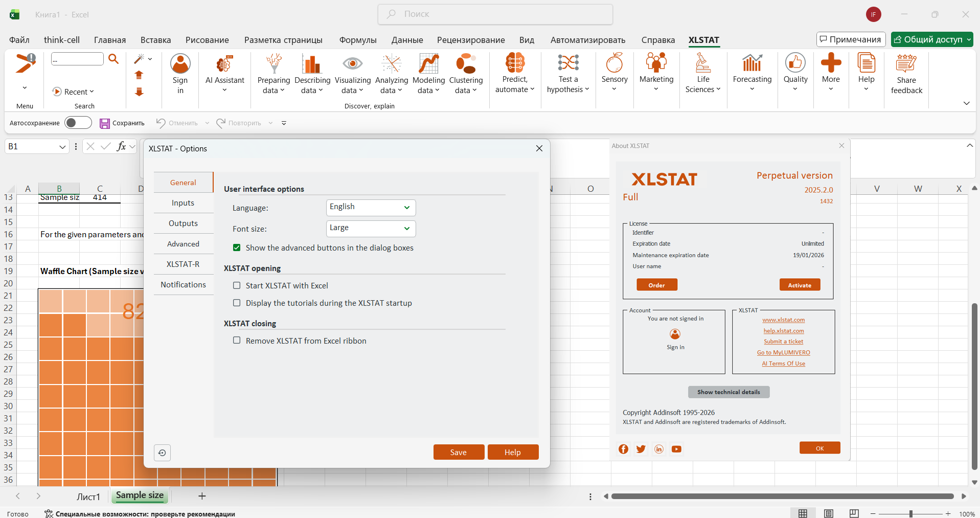The height and width of the screenshot is (518, 980).
Task: Open Modeling data menu
Action: click(x=428, y=74)
